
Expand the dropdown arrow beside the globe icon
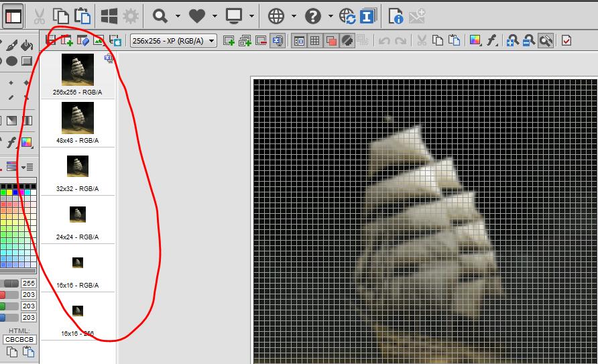point(294,16)
